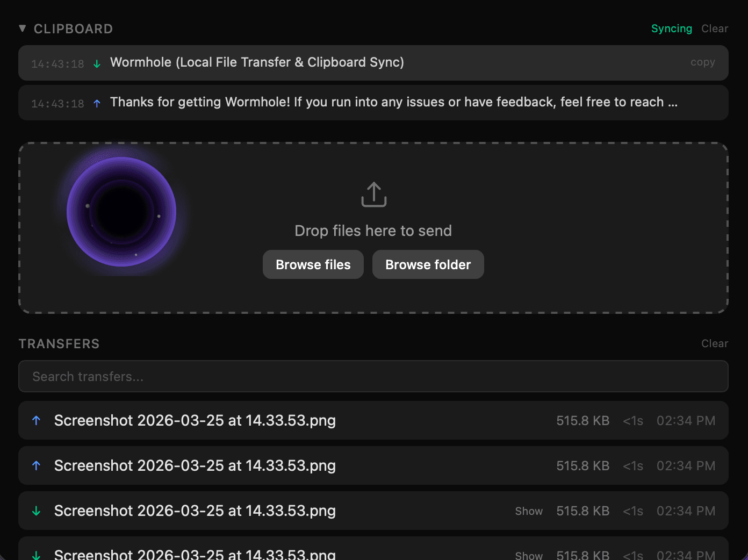
Task: Toggle clipboard Syncing off
Action: [671, 28]
